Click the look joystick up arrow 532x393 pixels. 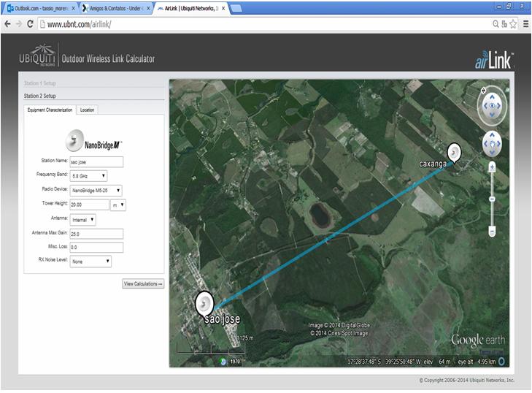click(492, 97)
